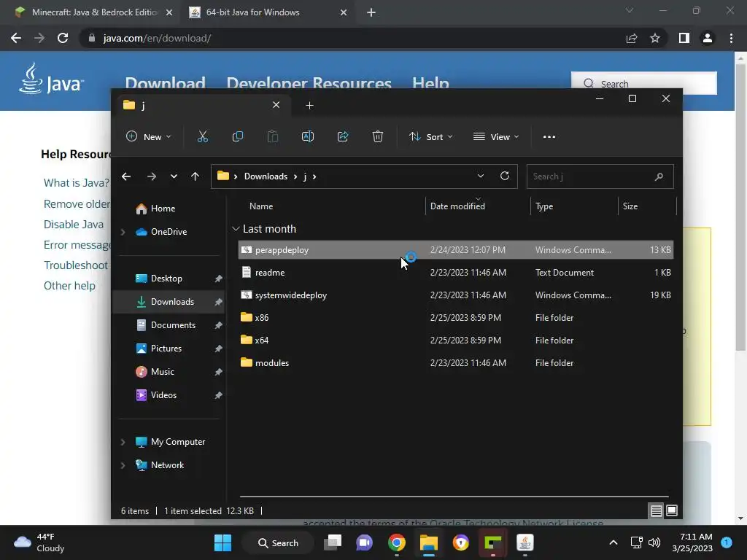
Task: Select the readme text document
Action: click(455, 273)
